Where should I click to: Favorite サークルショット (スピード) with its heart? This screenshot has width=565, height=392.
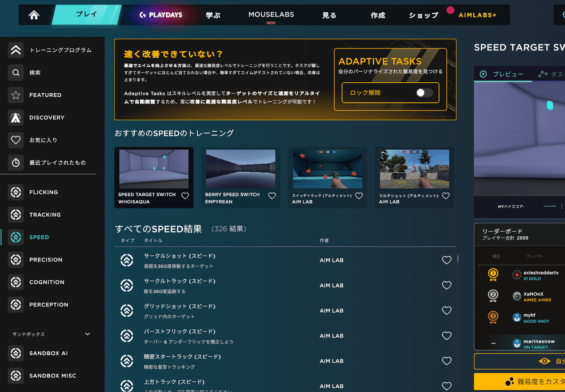pos(446,260)
